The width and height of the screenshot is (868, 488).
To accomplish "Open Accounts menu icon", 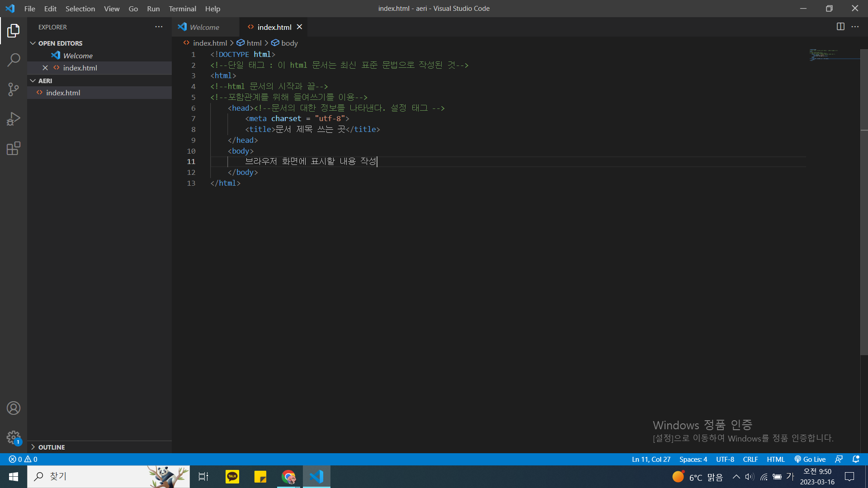I will [14, 408].
